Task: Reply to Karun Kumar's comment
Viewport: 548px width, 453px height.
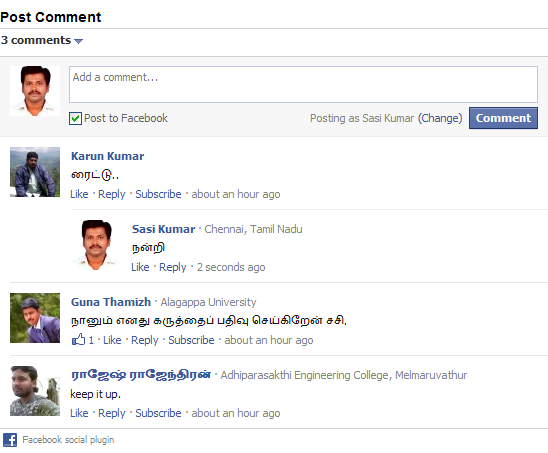Action: coord(111,194)
